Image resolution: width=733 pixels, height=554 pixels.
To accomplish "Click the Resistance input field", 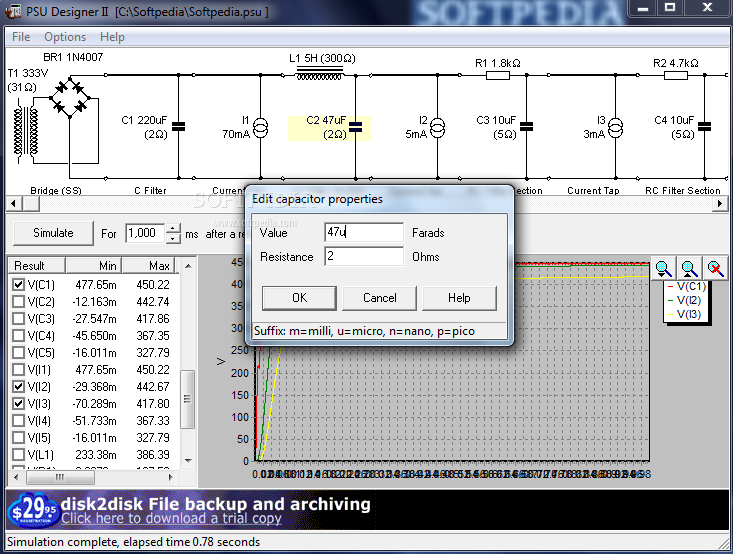I will [x=364, y=256].
